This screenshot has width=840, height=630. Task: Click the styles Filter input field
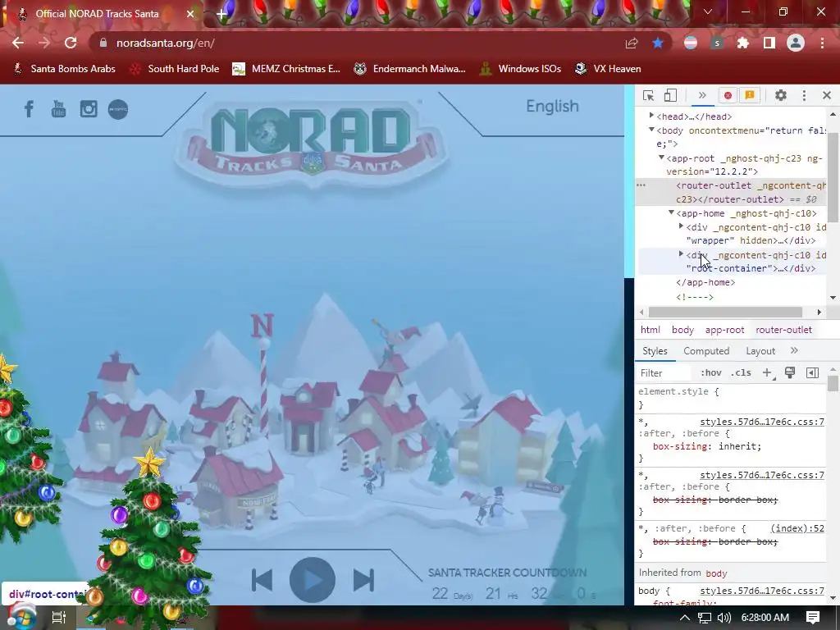665,373
